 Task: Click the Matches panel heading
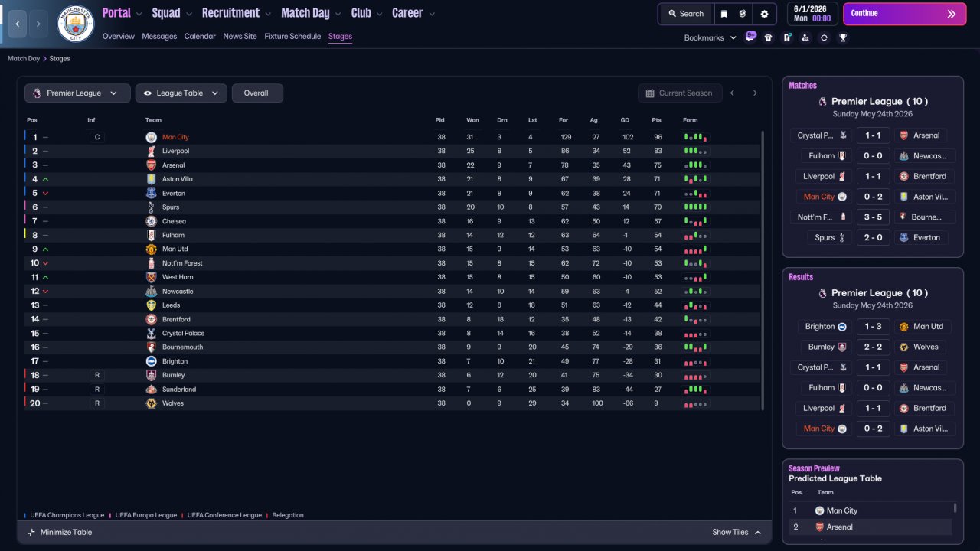point(803,86)
